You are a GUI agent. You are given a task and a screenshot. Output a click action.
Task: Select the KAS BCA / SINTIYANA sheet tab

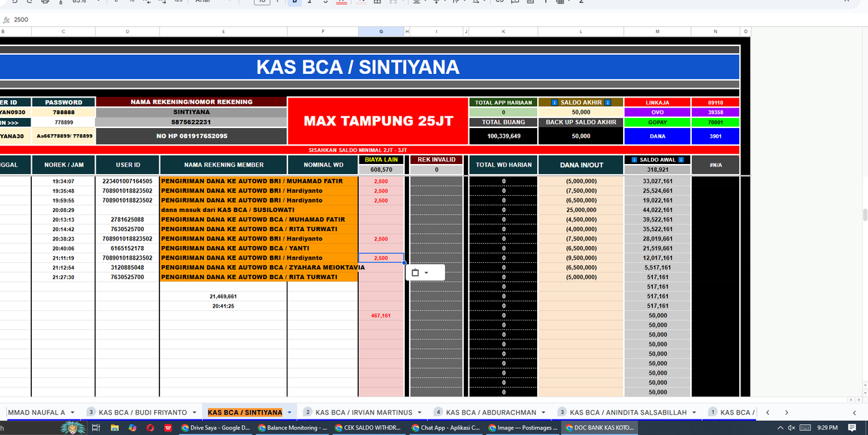point(245,412)
